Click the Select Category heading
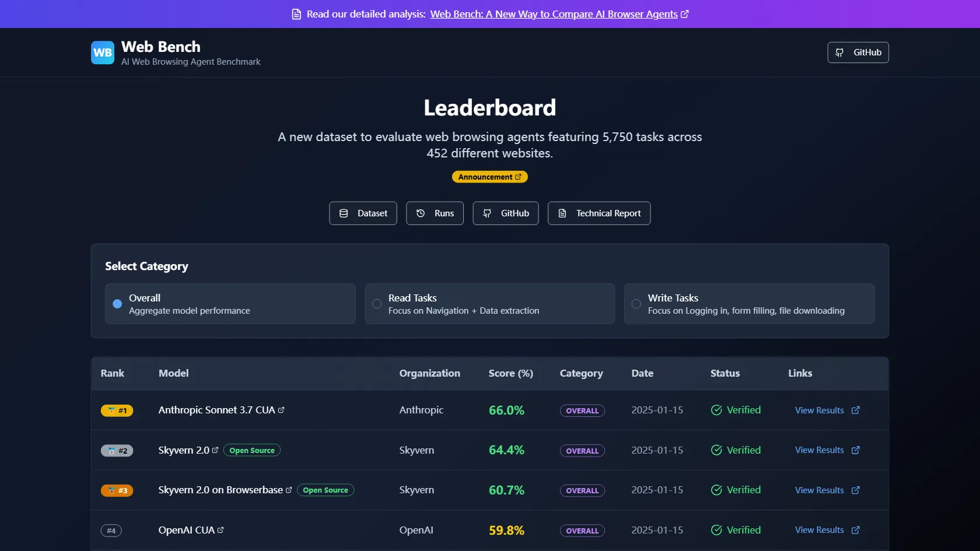This screenshot has height=551, width=980. pos(146,266)
